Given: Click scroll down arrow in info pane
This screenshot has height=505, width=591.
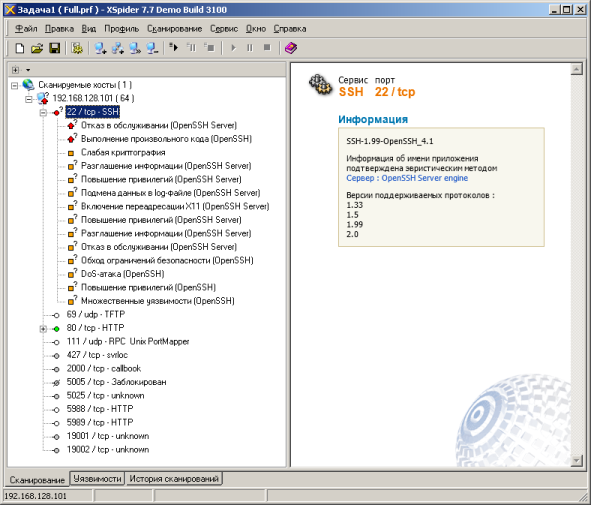Looking at the screenshot, I should [x=576, y=460].
